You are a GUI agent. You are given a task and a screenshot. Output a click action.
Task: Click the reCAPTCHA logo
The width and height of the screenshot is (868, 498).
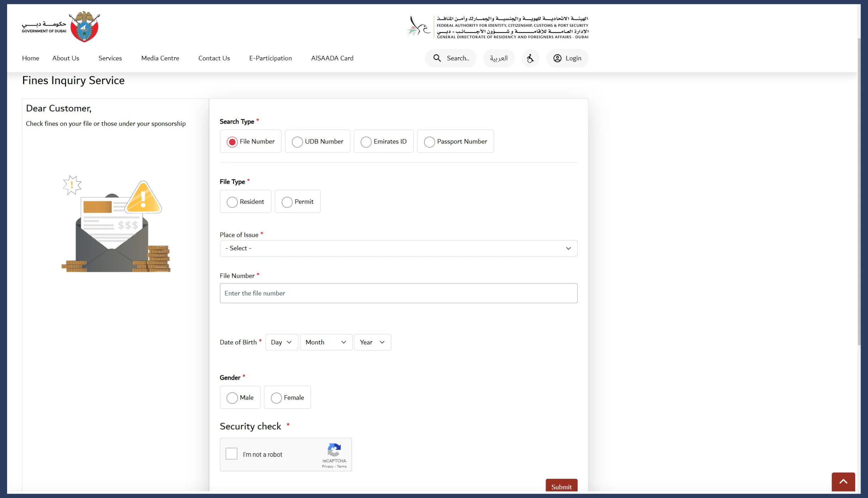pos(334,450)
